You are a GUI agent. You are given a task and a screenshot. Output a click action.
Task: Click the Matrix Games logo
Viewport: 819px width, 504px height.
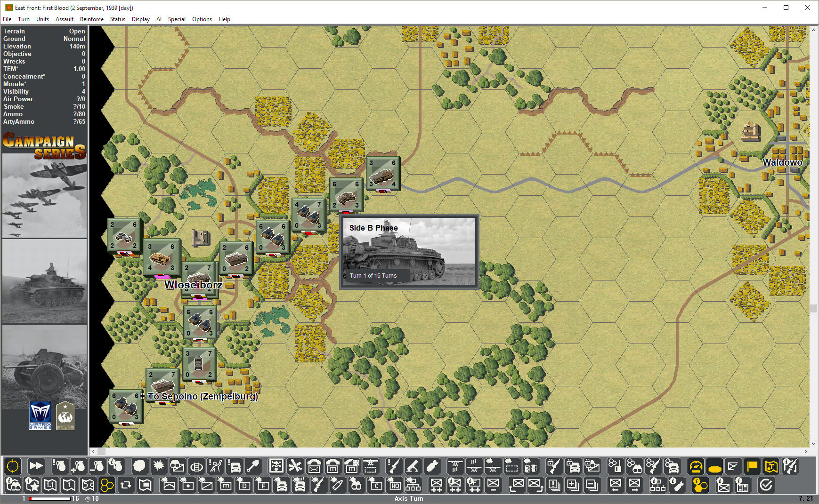point(41,415)
